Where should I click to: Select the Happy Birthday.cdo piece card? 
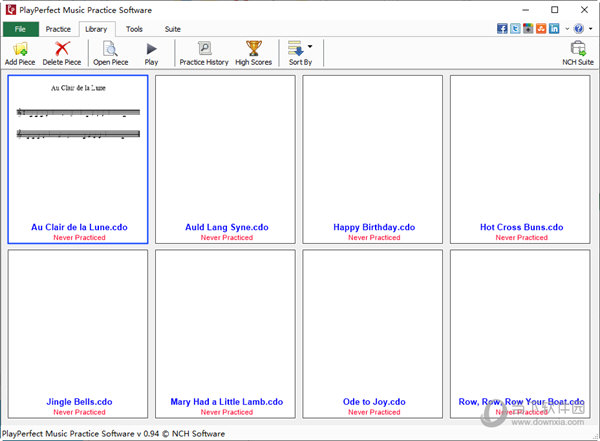[x=373, y=159]
